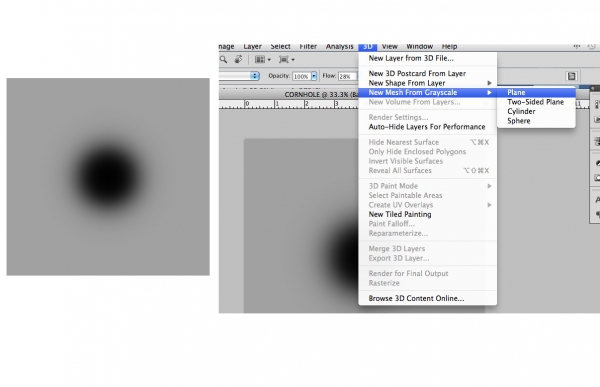Open the Filter menu
Image resolution: width=600 pixels, height=387 pixels.
pos(308,47)
